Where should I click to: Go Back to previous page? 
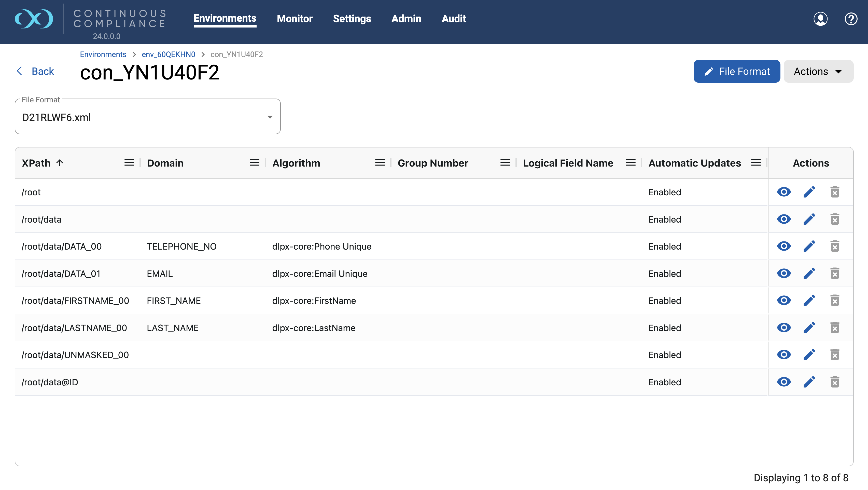click(x=36, y=71)
